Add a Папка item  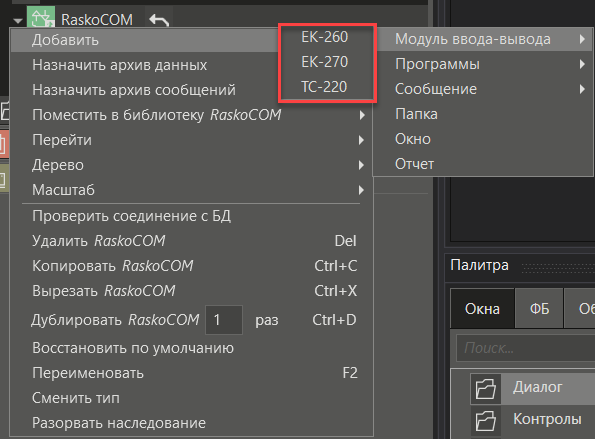(484, 114)
